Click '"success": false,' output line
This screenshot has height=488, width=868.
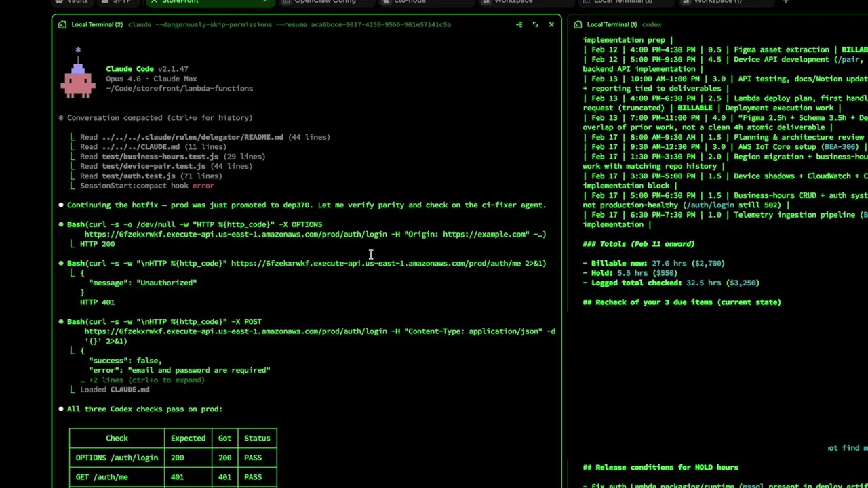click(x=125, y=361)
